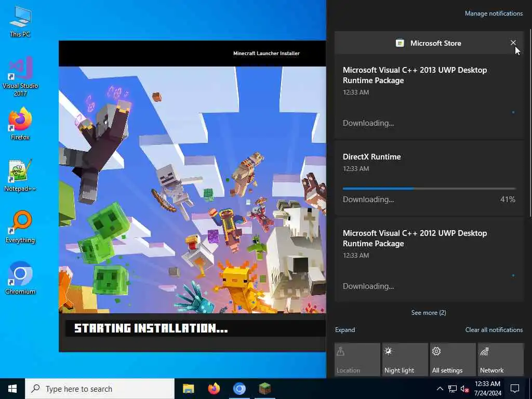
Task: Dismiss the Microsoft Store notification group
Action: (513, 43)
